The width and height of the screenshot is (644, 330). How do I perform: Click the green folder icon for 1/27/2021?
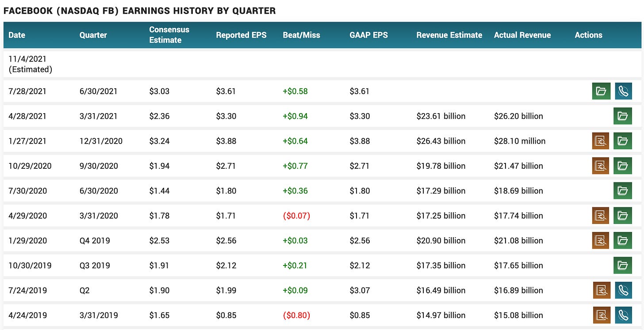622,141
